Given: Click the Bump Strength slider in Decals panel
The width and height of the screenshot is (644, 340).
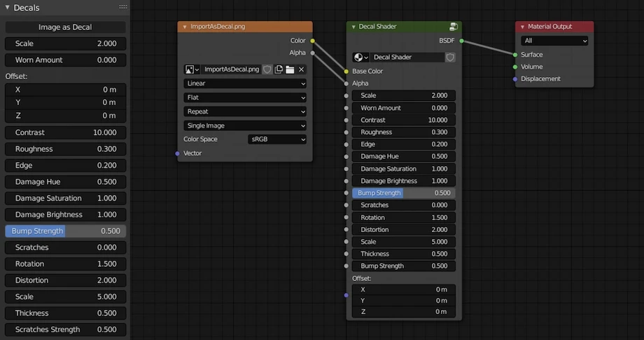Looking at the screenshot, I should tap(65, 231).
